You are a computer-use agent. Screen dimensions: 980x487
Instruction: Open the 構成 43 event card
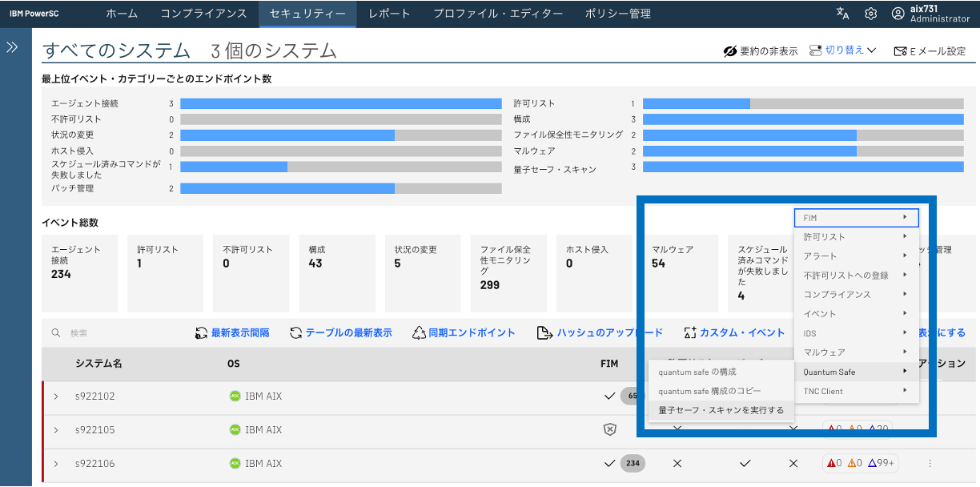pos(337,273)
